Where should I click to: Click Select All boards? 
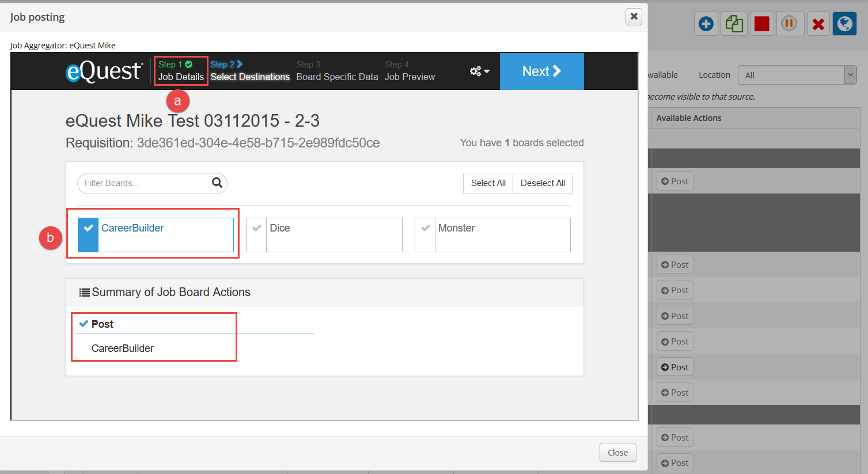coord(488,183)
